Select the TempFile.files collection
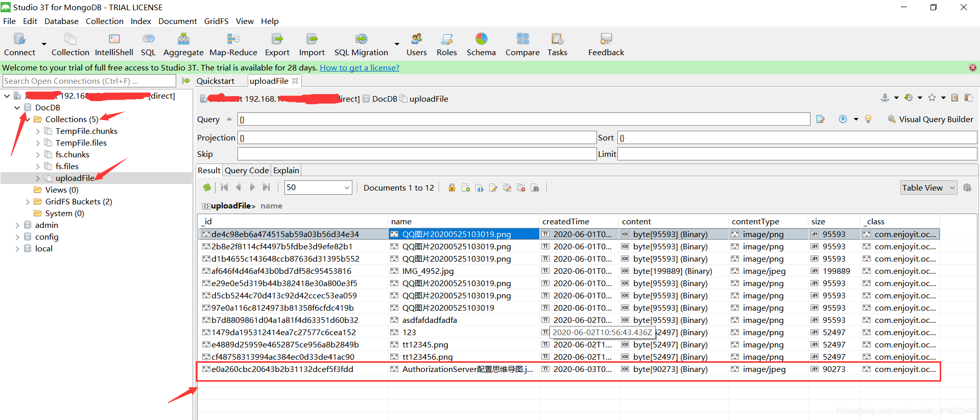Viewport: 980px width, 420px height. click(81, 143)
